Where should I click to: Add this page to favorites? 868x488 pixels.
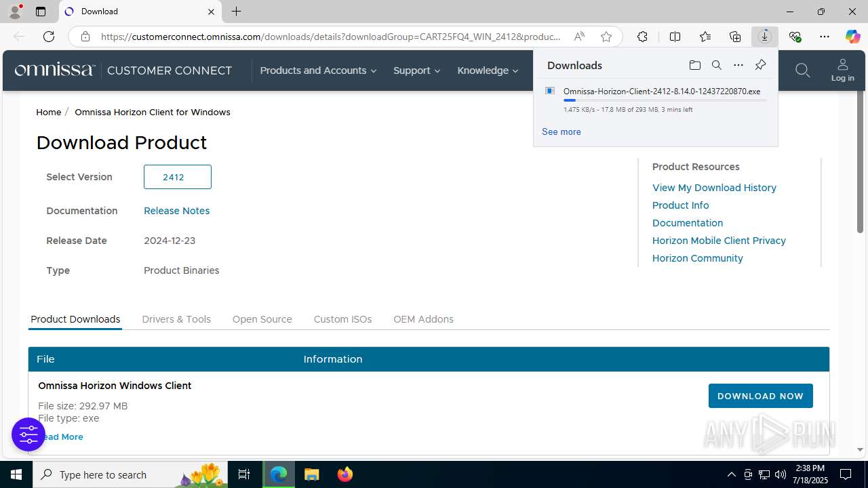(606, 37)
